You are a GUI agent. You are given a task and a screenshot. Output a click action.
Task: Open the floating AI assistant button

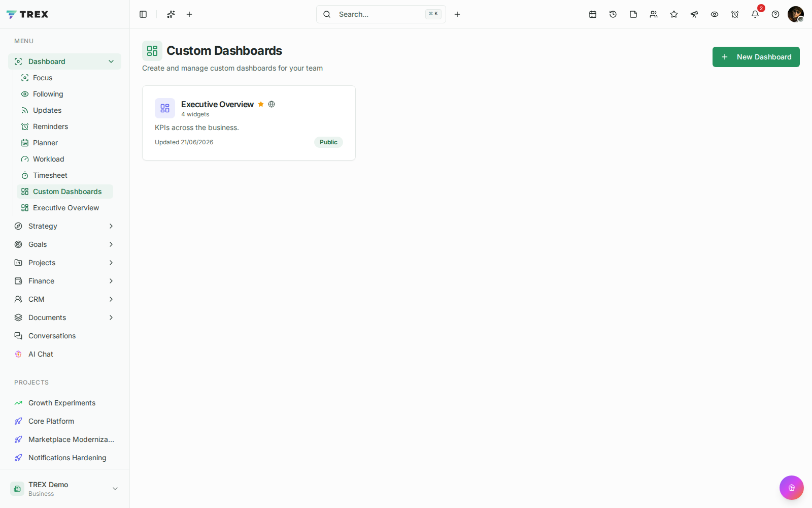(792, 488)
